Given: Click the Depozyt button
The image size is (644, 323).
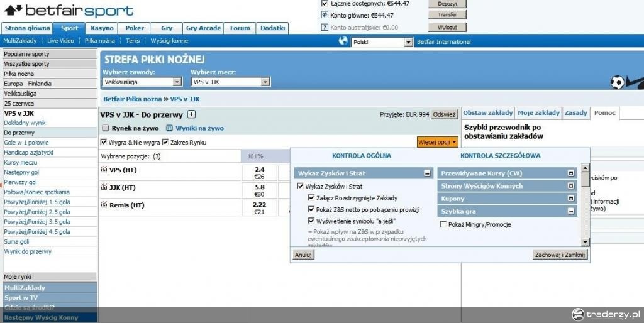Looking at the screenshot, I should coord(447,4).
